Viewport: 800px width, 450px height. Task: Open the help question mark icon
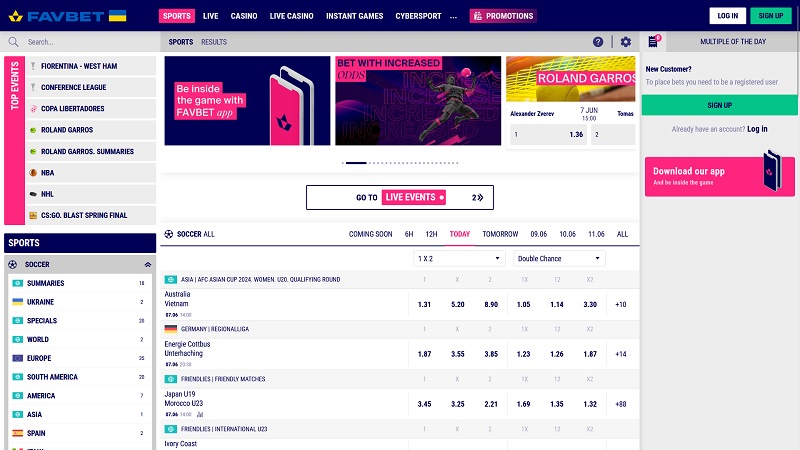coord(598,42)
